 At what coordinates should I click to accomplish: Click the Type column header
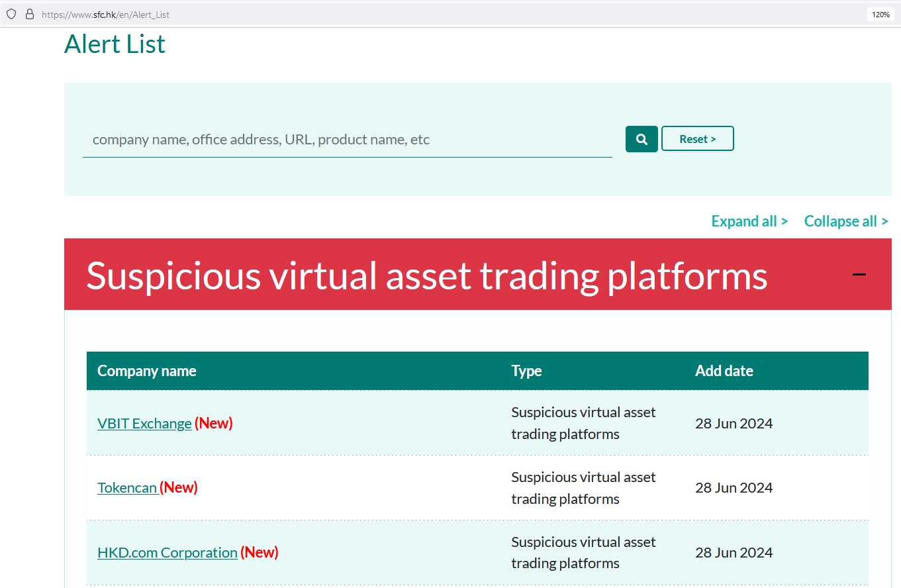(526, 371)
